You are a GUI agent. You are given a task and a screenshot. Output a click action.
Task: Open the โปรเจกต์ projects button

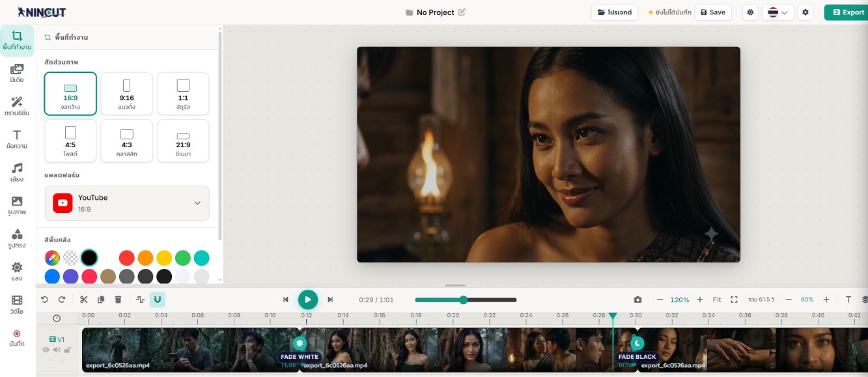pos(615,12)
